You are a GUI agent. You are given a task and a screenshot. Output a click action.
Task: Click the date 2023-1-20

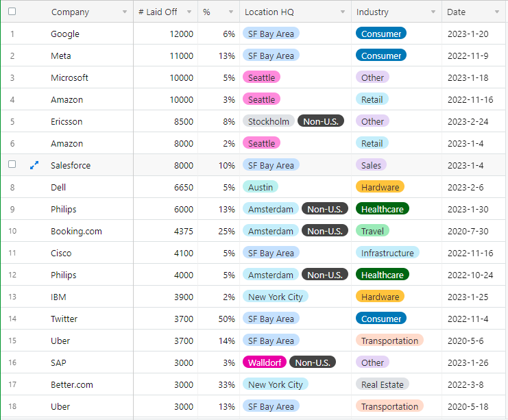tap(468, 34)
